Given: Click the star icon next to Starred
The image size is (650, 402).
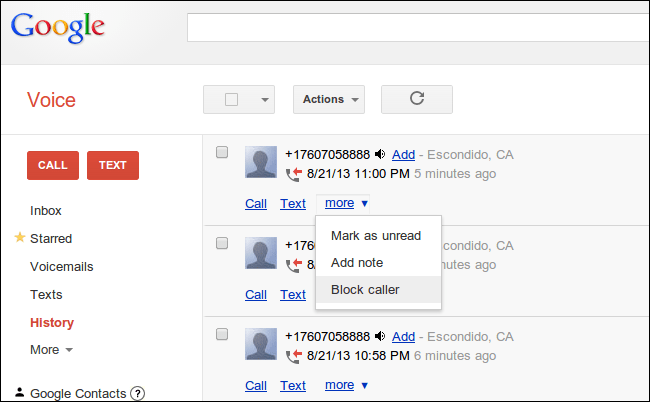Looking at the screenshot, I should tap(19, 238).
